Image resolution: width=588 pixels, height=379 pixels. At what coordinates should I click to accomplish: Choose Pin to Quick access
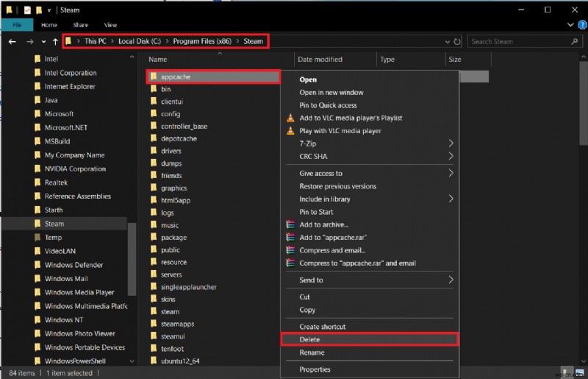(370, 105)
